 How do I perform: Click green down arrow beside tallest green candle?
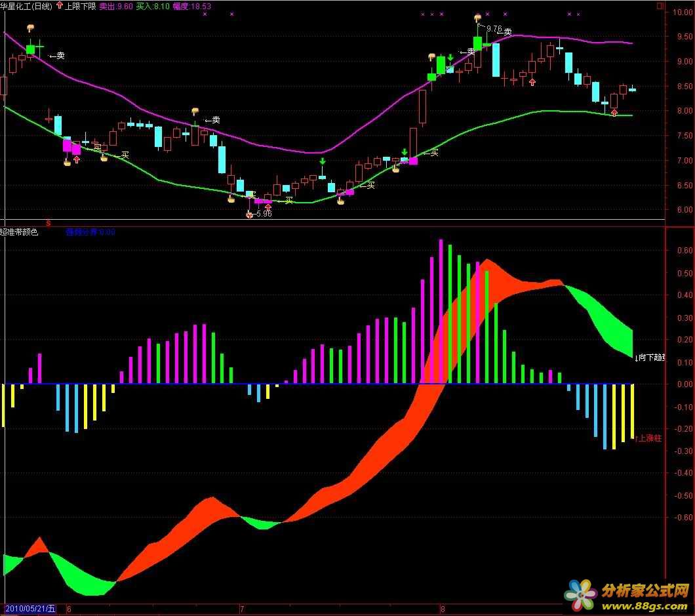450,58
